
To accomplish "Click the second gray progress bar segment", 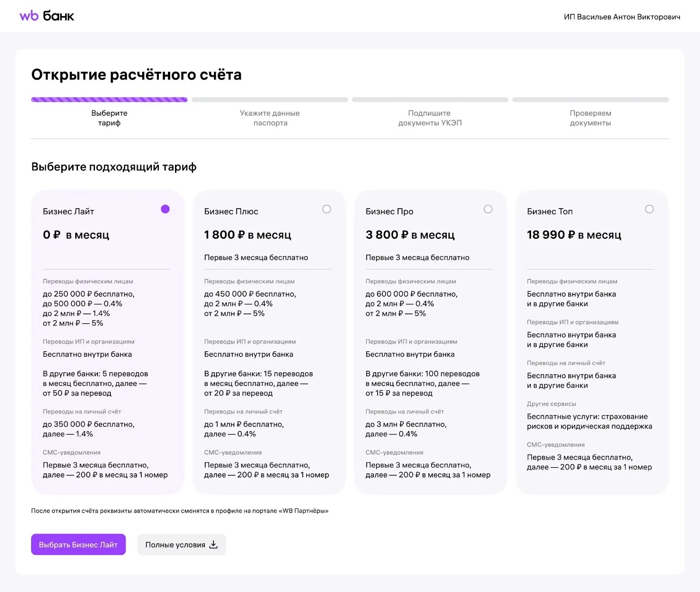I will (430, 100).
